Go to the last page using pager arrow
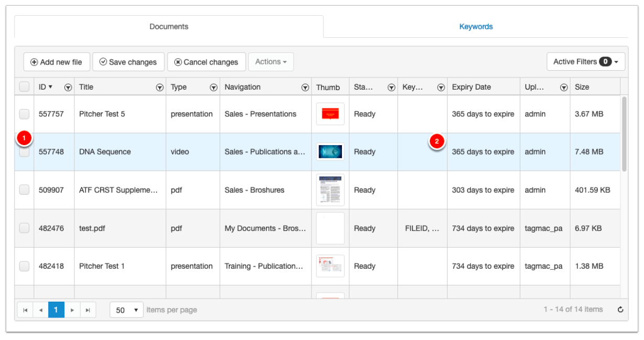The image size is (644, 340). coord(88,310)
